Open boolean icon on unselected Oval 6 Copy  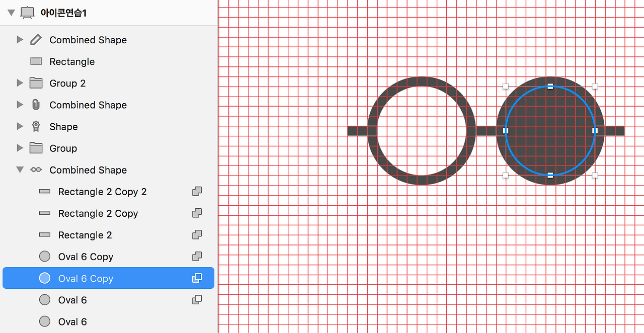point(197,256)
